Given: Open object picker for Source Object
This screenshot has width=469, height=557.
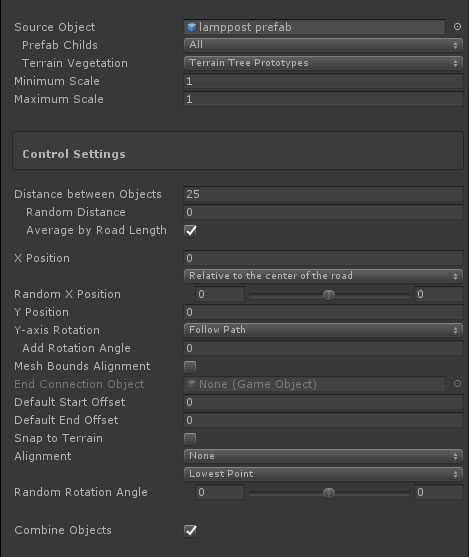Looking at the screenshot, I should [457, 27].
